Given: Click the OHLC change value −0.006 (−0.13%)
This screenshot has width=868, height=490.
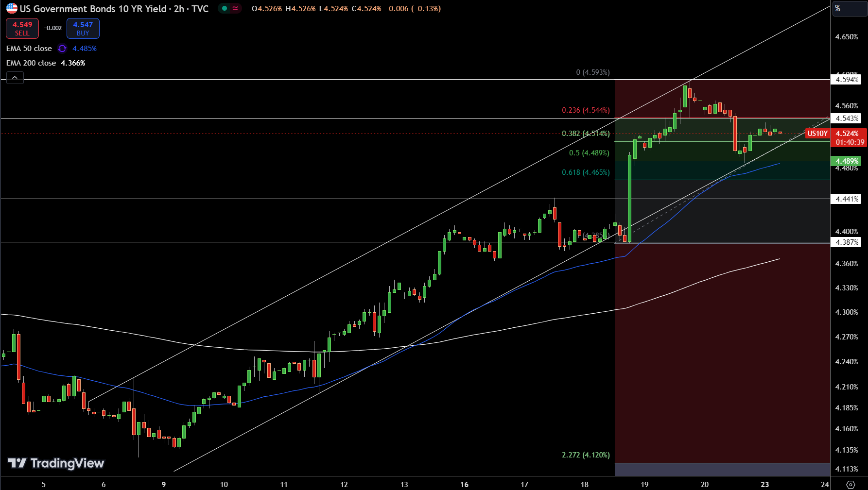Looking at the screenshot, I should tap(413, 9).
